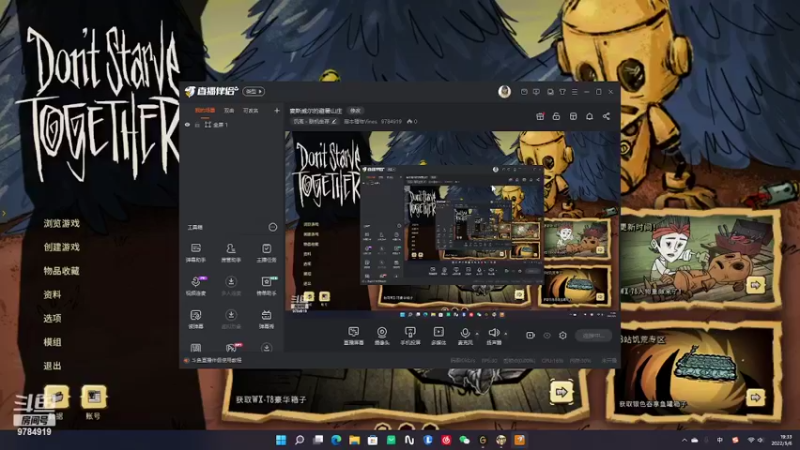Viewport: 800px width, 450px height.
Task: Add a new scene with plus button
Action: click(277, 110)
